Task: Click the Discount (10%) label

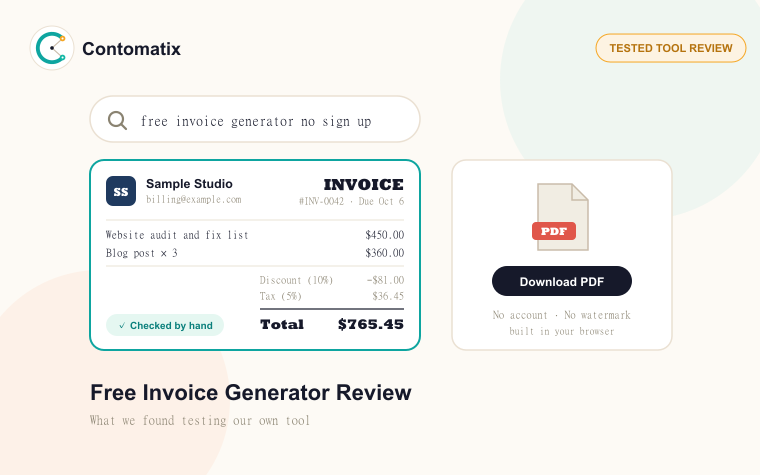Action: (296, 280)
